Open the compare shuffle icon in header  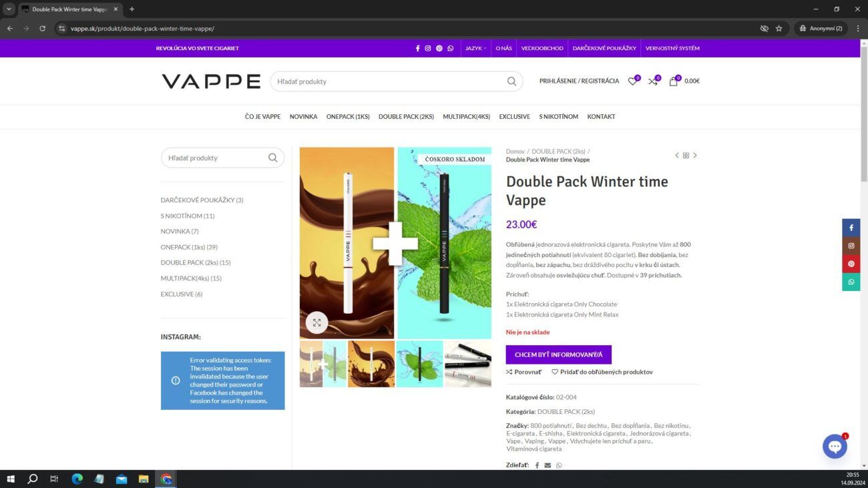tap(653, 81)
